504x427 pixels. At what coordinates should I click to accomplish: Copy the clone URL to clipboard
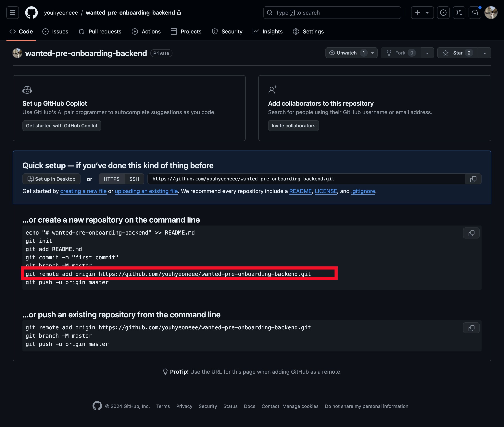coord(473,179)
